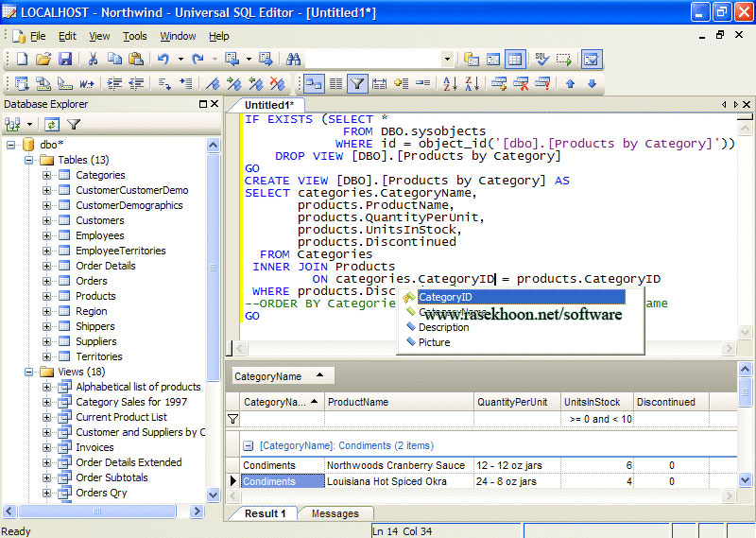The height and width of the screenshot is (538, 756).
Task: Cut selected text with scissors icon
Action: pyautogui.click(x=93, y=59)
